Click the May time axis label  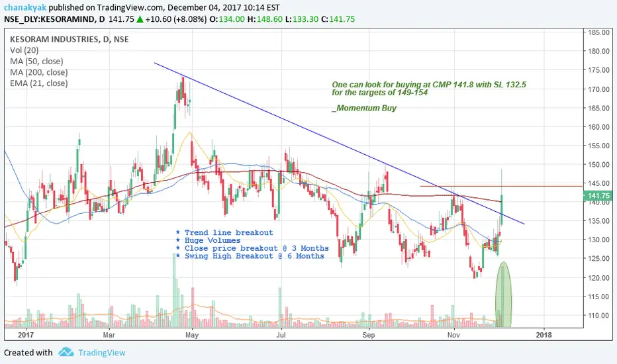click(192, 335)
